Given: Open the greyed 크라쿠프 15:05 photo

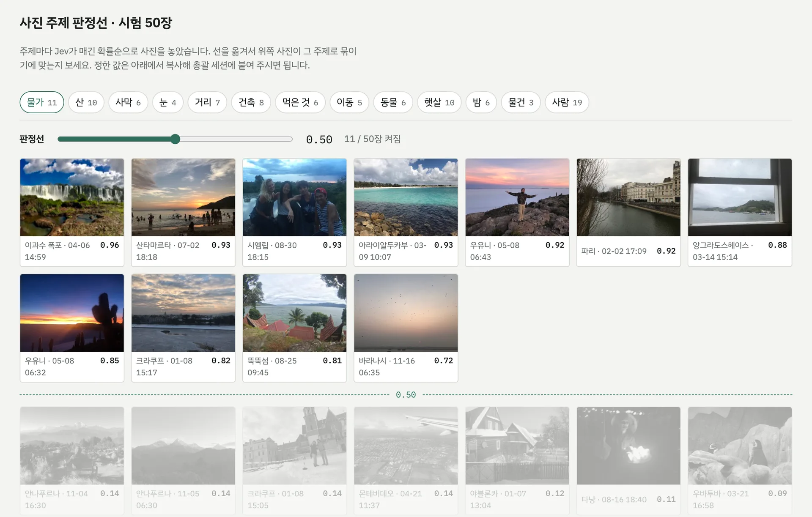Looking at the screenshot, I should point(294,446).
